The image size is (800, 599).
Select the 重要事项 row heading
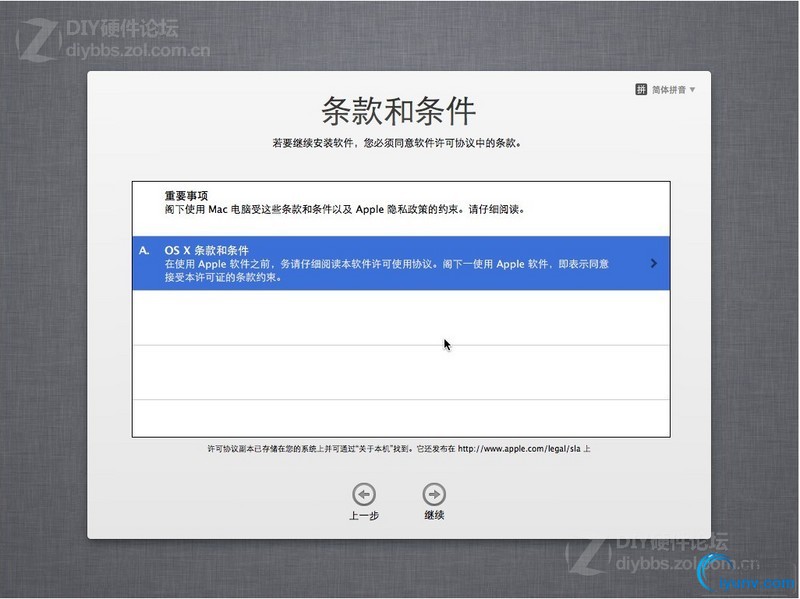click(186, 196)
